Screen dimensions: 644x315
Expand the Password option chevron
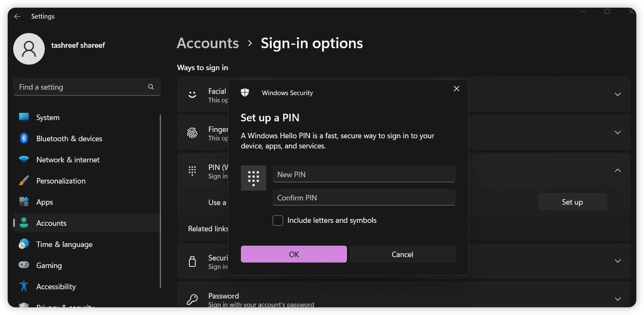pyautogui.click(x=618, y=299)
